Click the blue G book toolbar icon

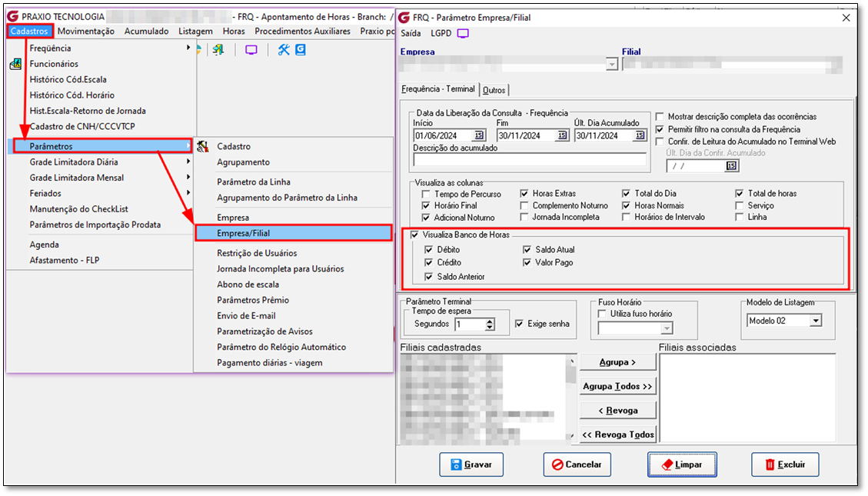[x=301, y=50]
